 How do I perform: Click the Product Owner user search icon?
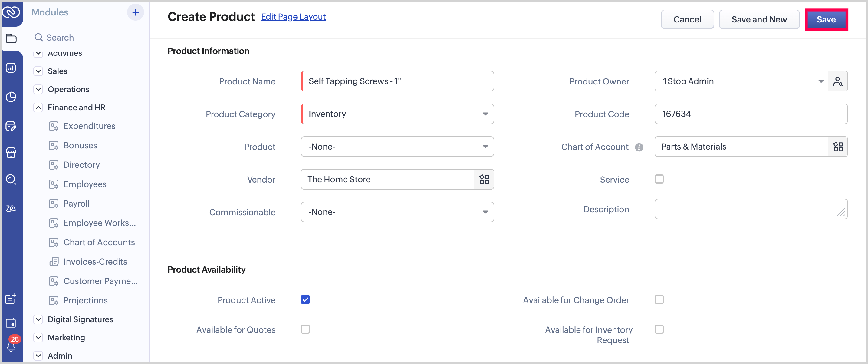point(838,81)
